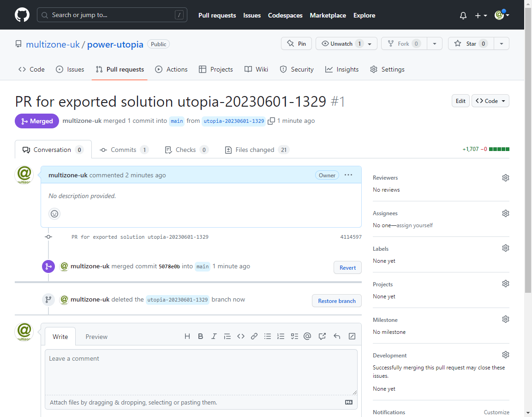Screen dimensions: 532x417
Task: Switch to the Preview tab
Action: click(x=96, y=337)
